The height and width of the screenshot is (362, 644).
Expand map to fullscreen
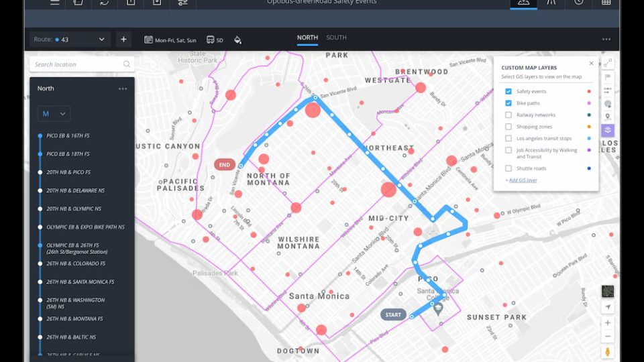coord(608,63)
